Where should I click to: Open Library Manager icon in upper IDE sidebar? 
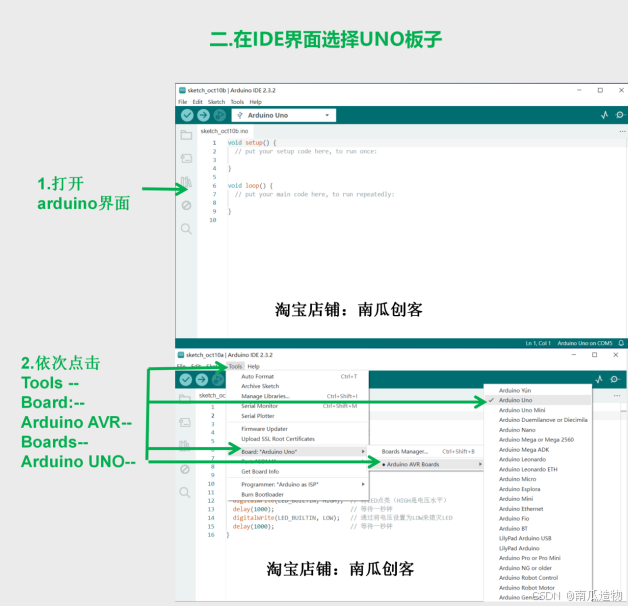(x=186, y=182)
